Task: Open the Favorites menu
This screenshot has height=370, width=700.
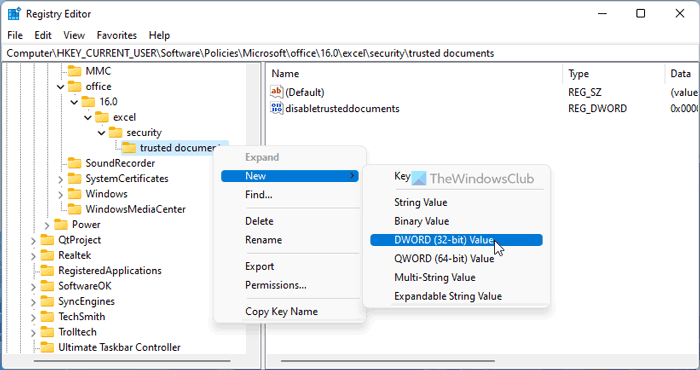Action: click(117, 35)
